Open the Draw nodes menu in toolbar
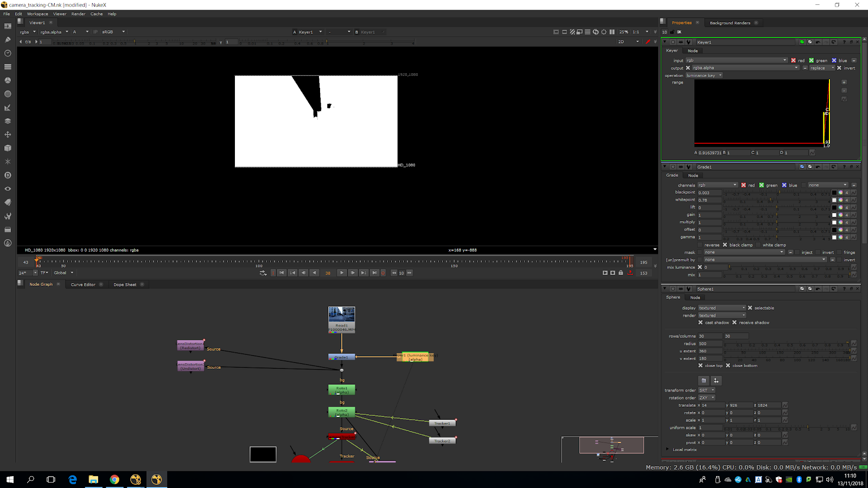 8,40
